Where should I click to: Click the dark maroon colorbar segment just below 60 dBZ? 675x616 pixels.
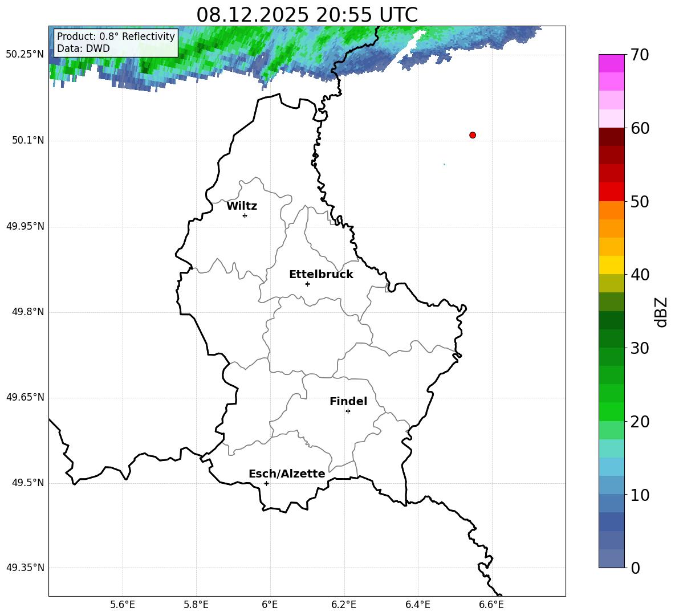point(611,137)
